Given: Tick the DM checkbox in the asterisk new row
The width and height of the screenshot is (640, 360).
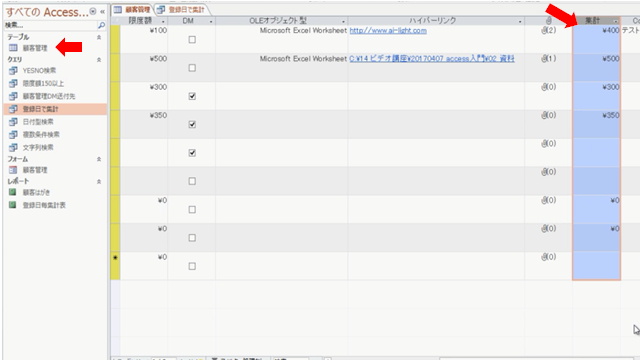Looking at the screenshot, I should [192, 266].
